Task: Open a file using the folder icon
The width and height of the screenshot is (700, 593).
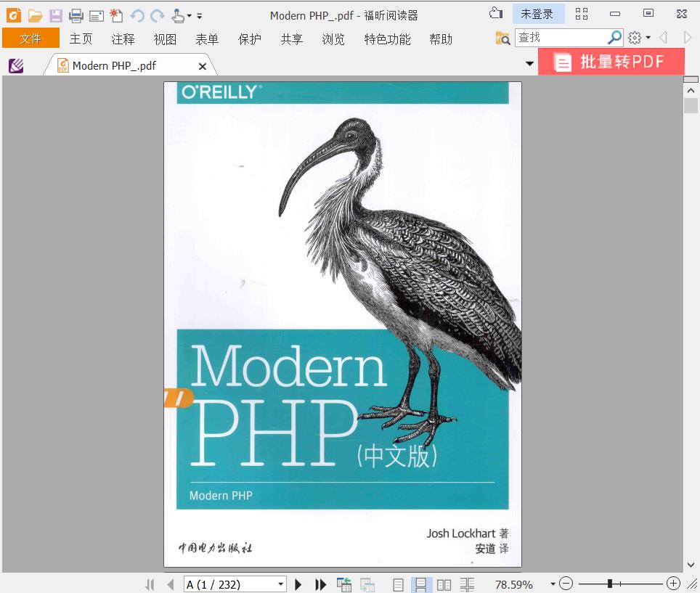Action: (35, 16)
